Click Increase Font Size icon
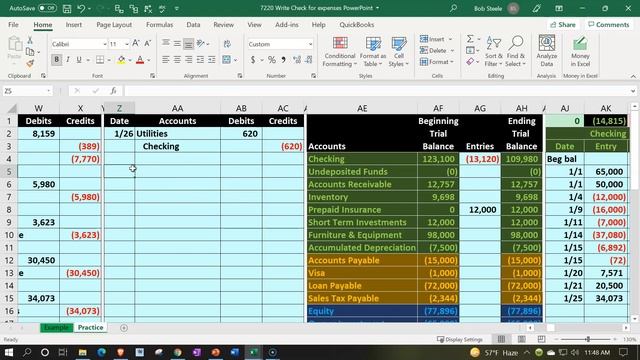The image size is (640, 360). pyautogui.click(x=136, y=44)
